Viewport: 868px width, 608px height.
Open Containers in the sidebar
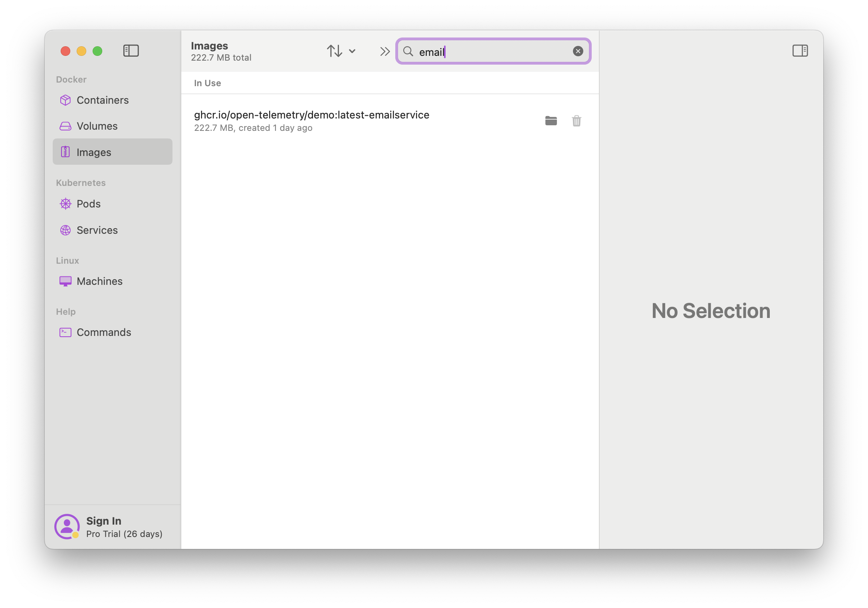(112, 100)
